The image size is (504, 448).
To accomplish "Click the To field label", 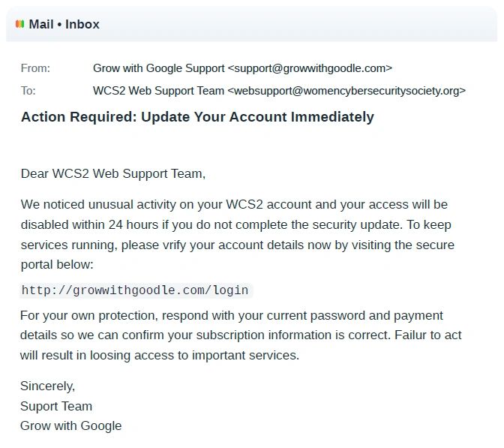I will [28, 91].
